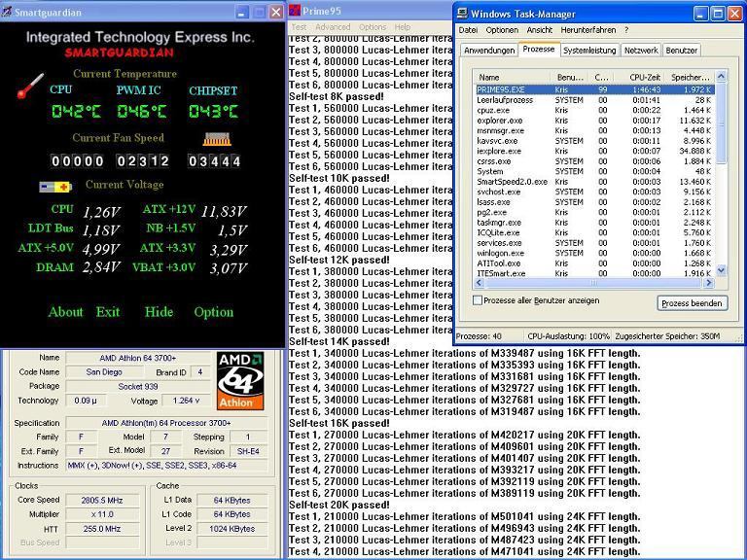Viewport: 747px width, 560px height.
Task: Open the Optionen menu in Task-Manager
Action: click(502, 30)
